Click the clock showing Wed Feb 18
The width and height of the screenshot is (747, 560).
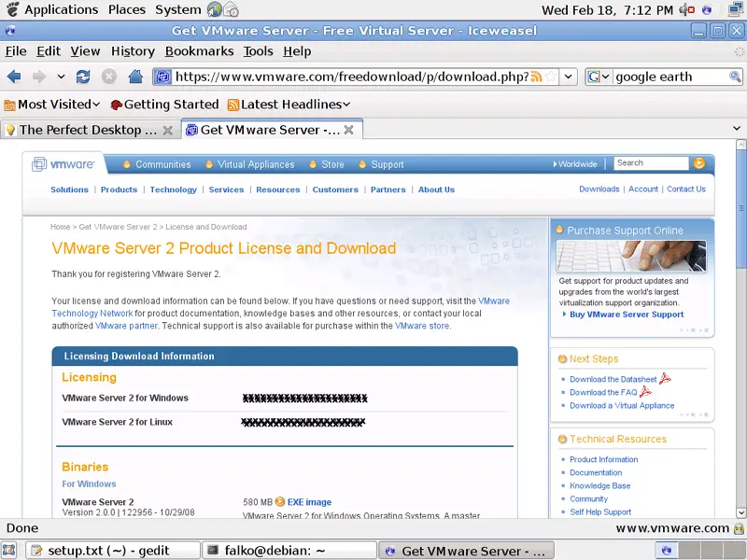point(608,9)
